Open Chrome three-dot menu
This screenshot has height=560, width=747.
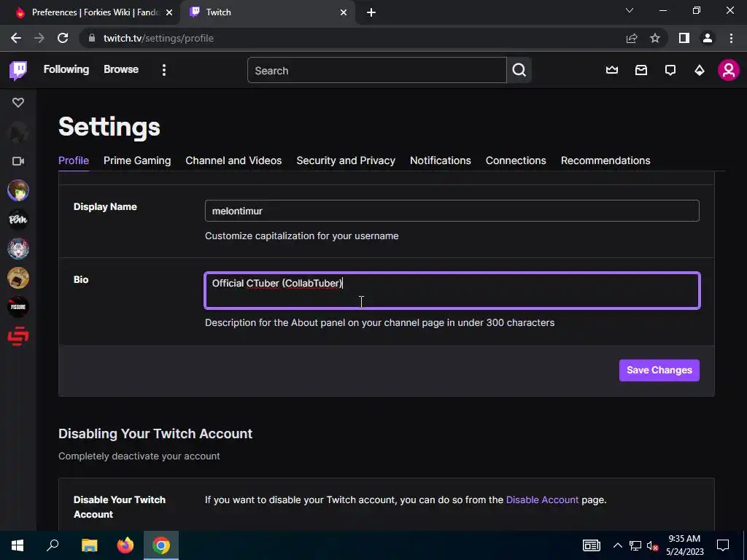[x=731, y=38]
